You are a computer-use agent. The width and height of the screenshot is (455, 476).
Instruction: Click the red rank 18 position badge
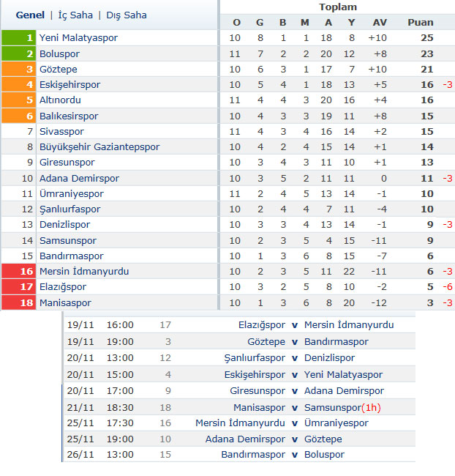pos(19,302)
